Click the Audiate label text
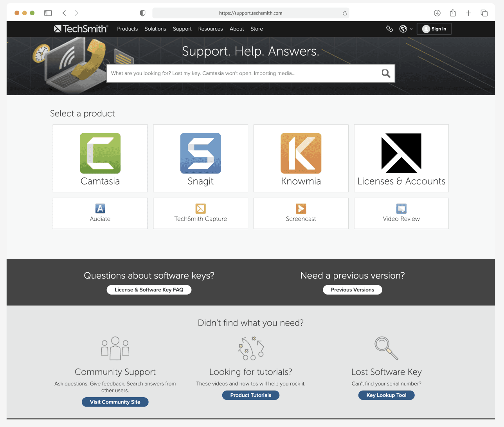The image size is (504, 427). tap(100, 219)
